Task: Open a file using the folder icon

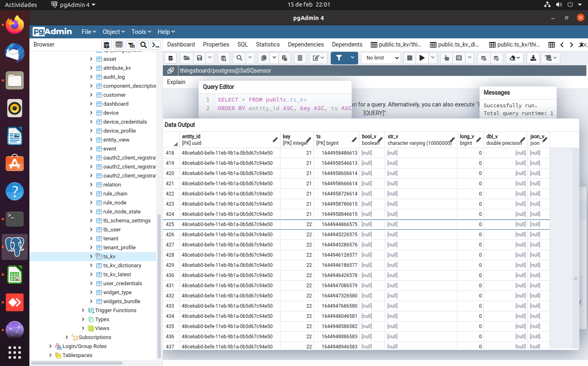Action: pyautogui.click(x=186, y=58)
